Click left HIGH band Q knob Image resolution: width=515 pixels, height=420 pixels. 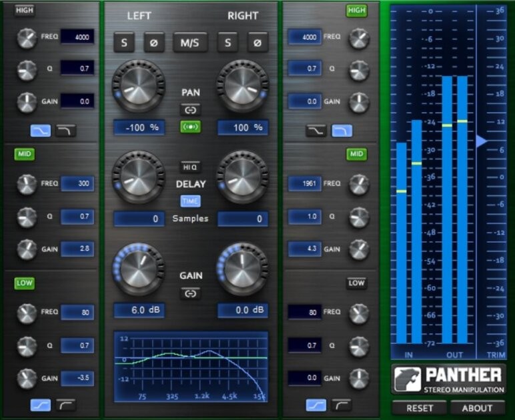[27, 71]
